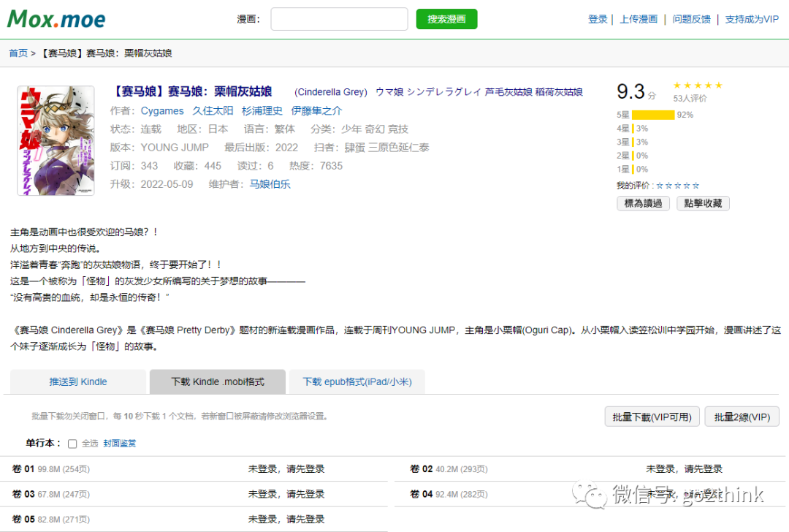
Task: Click 未登录，请先登录 beside 卷 03
Action: pyautogui.click(x=286, y=494)
